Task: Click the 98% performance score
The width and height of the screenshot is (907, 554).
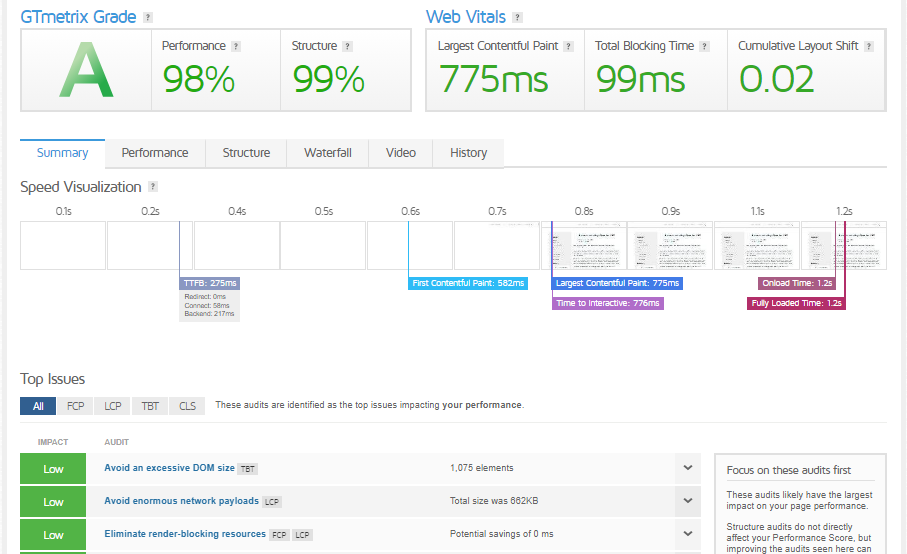Action: [198, 79]
